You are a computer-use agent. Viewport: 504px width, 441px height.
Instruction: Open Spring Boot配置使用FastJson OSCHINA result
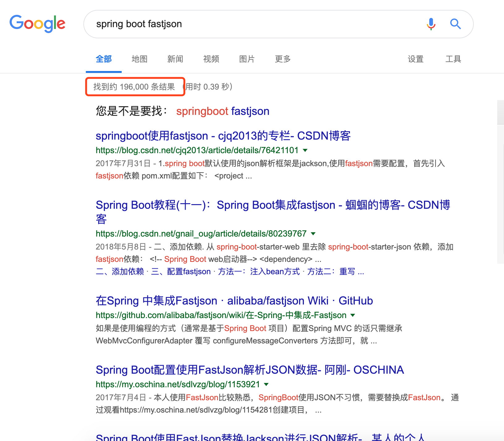[x=250, y=370]
